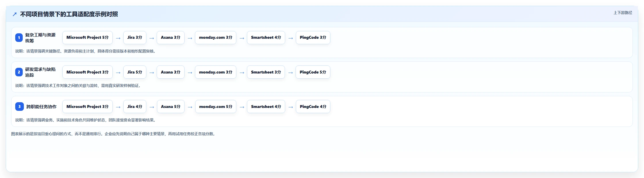Select the Microsoft Project 5分 chip

pyautogui.click(x=87, y=38)
